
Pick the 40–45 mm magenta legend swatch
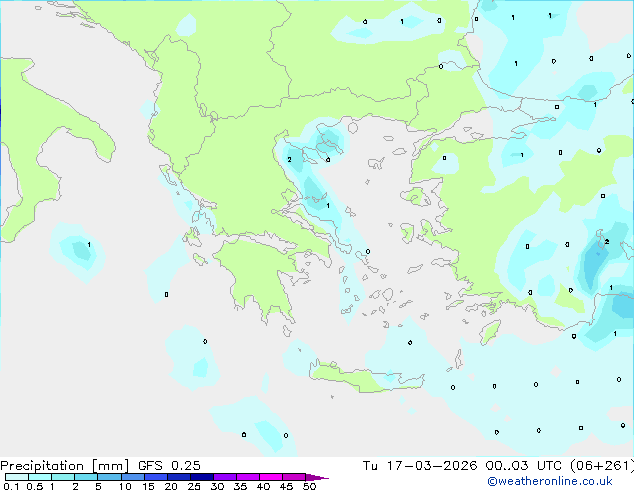point(271,477)
